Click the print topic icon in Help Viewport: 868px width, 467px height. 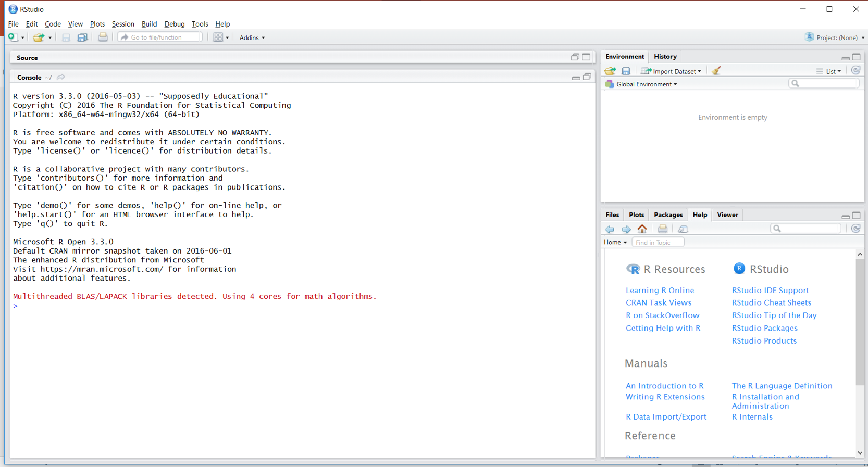coord(663,229)
